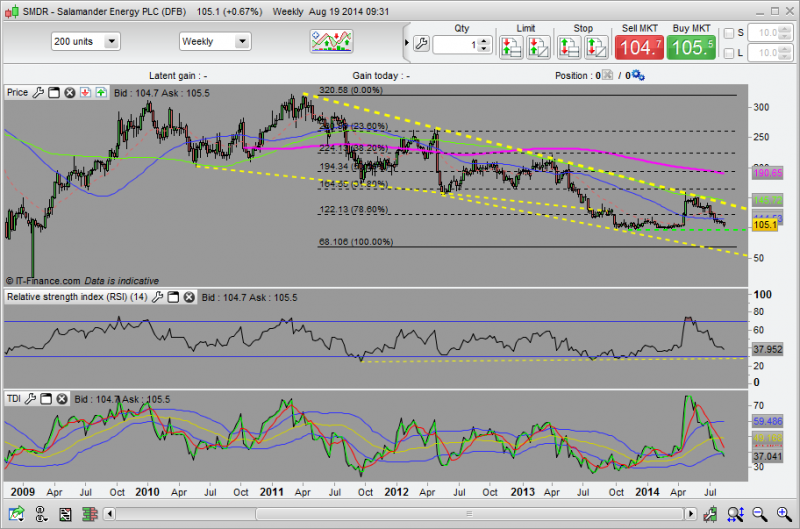Open the 200 units dropdown
Image resolution: width=800 pixels, height=529 pixels.
click(x=85, y=42)
